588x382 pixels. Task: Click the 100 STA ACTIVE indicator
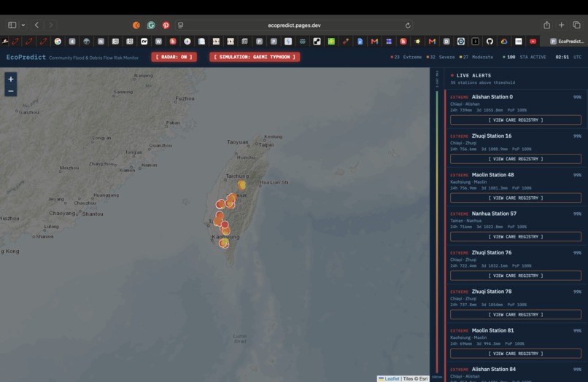click(525, 57)
